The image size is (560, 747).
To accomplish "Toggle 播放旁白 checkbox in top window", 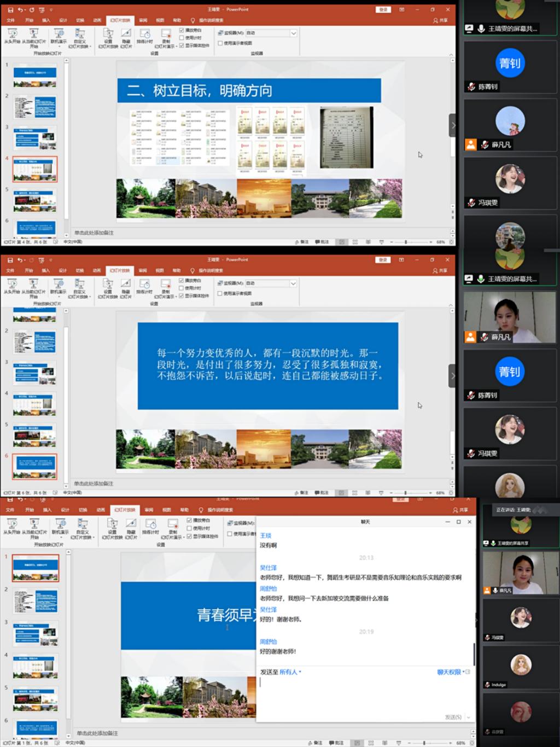I will (182, 30).
